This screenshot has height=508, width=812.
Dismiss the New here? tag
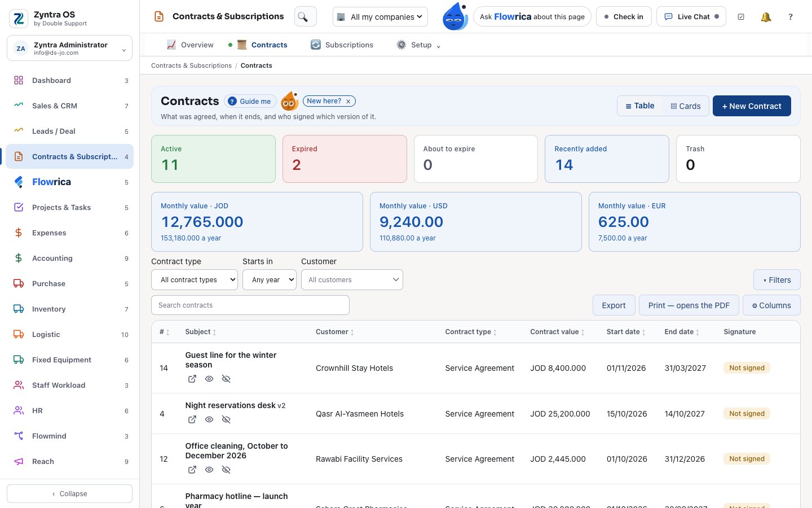tap(348, 102)
